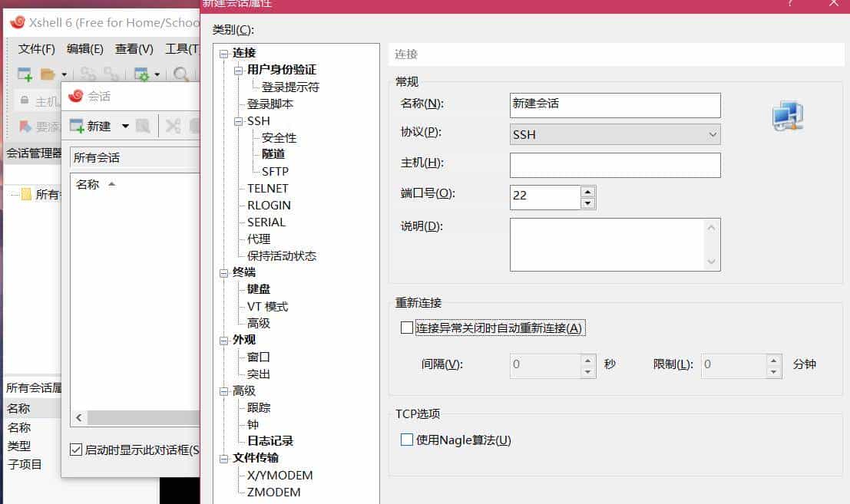
Task: Click the properties gear icon in the toolbar
Action: (x=143, y=74)
